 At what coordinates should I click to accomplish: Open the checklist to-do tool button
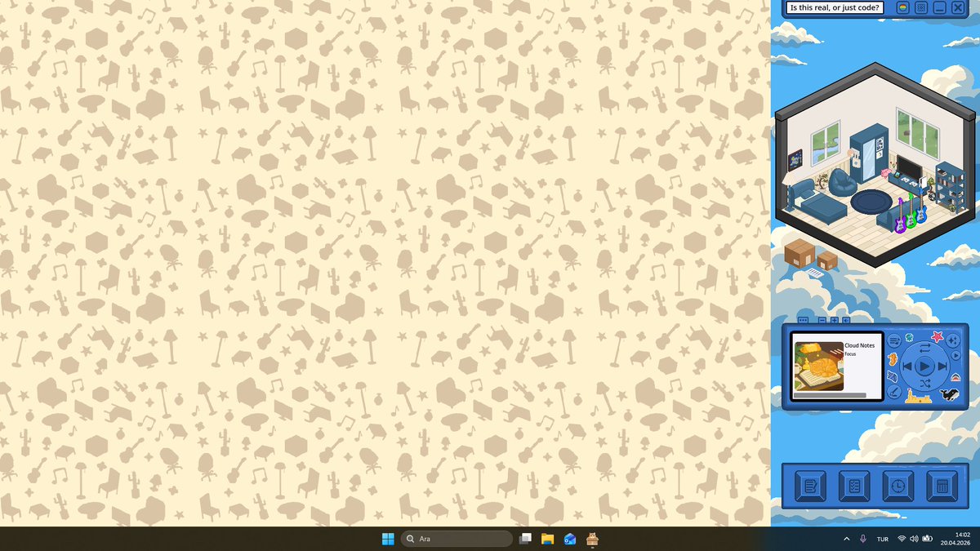pos(854,487)
